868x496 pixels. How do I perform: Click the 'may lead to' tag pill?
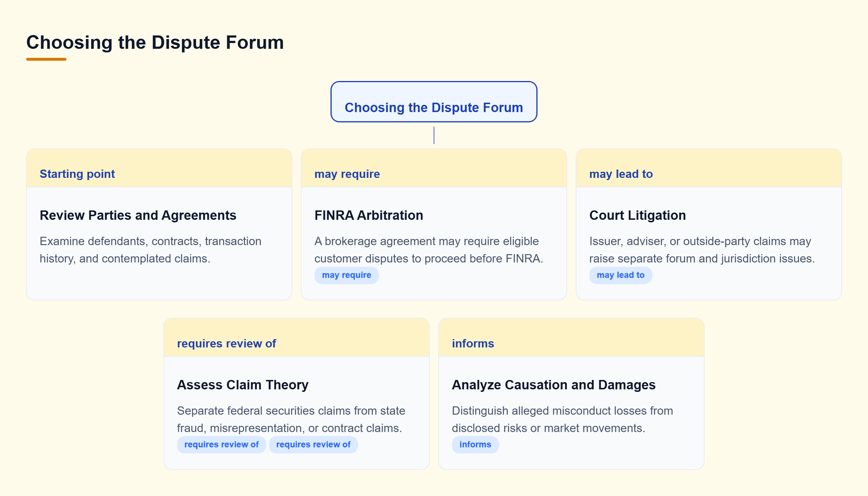(x=621, y=275)
